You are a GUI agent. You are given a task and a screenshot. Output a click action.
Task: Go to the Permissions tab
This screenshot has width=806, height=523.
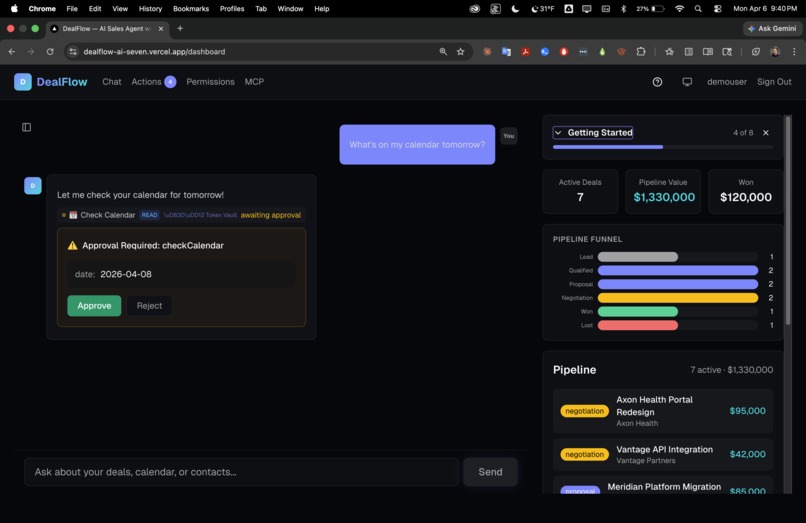coord(210,82)
